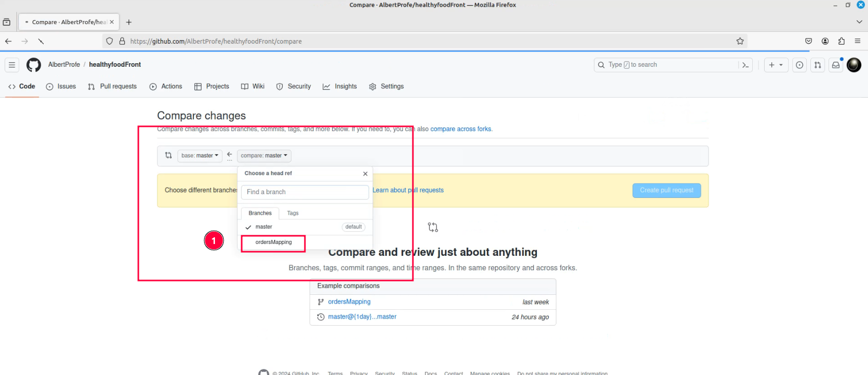
Task: Click the compare swap arrows icon
Action: point(168,155)
